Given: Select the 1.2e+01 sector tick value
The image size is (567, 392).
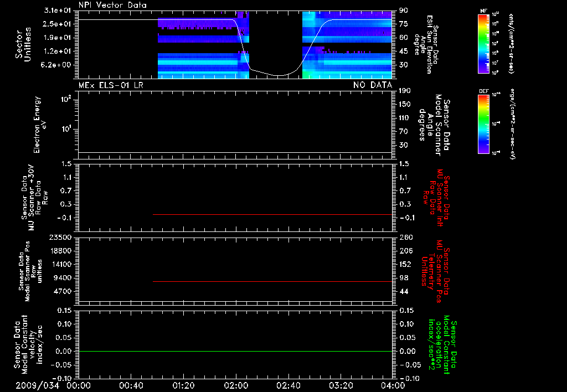Looking at the screenshot, I should click(x=58, y=51).
